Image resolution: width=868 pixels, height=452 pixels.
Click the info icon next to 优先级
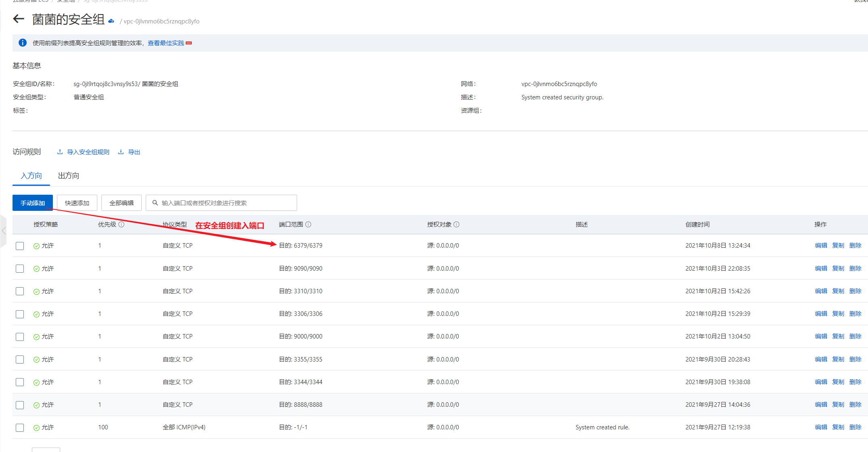pyautogui.click(x=121, y=224)
